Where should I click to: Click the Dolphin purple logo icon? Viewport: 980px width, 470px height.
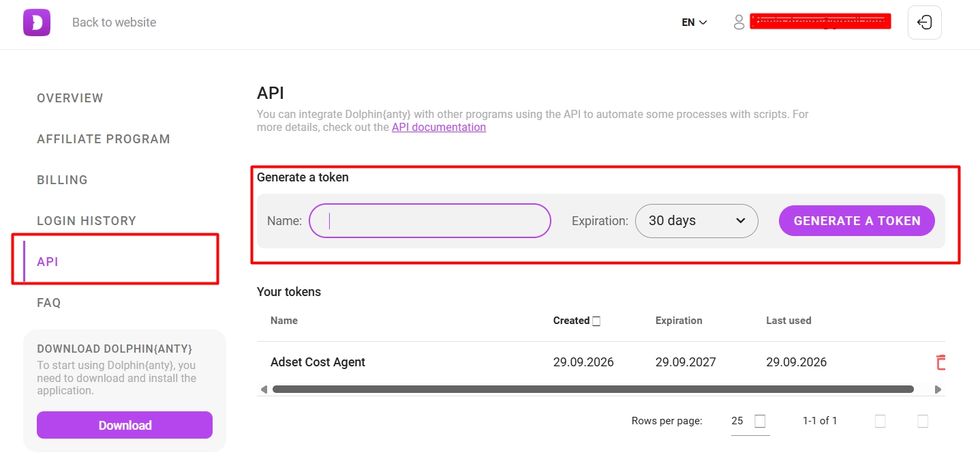tap(37, 23)
